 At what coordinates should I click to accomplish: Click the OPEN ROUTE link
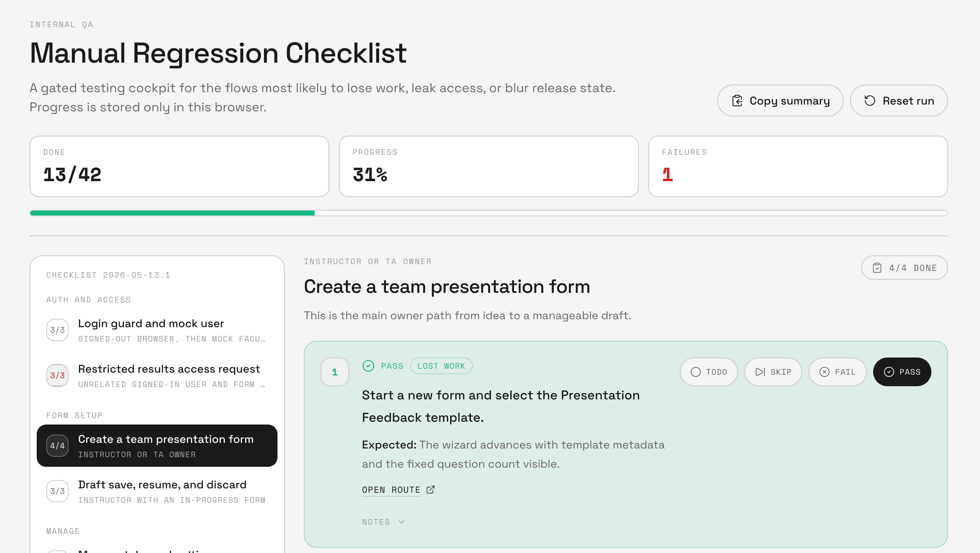click(391, 490)
